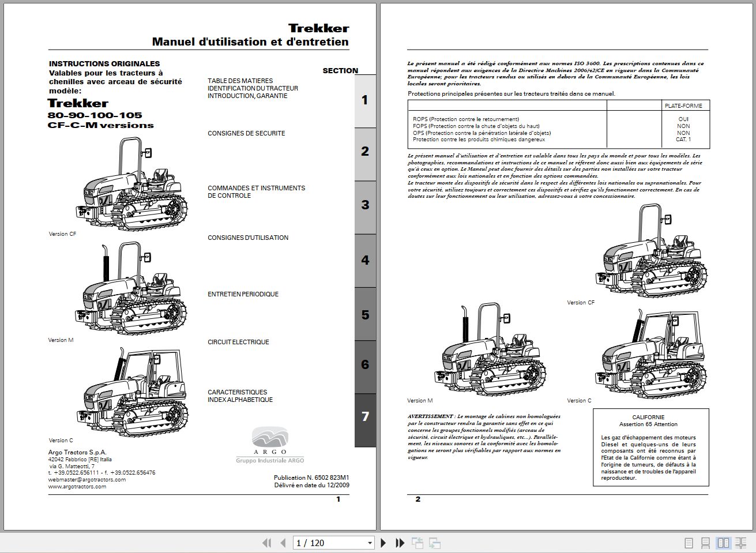Image resolution: width=756 pixels, height=553 pixels.
Task: Select the continuous scrolling page layout
Action: pos(705,543)
